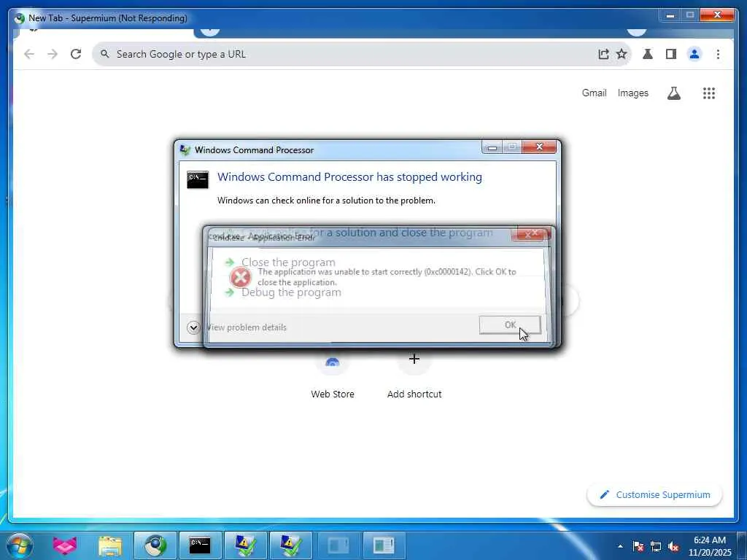This screenshot has width=747, height=560.
Task: Click the Action Center flag tray icon
Action: pyautogui.click(x=638, y=546)
